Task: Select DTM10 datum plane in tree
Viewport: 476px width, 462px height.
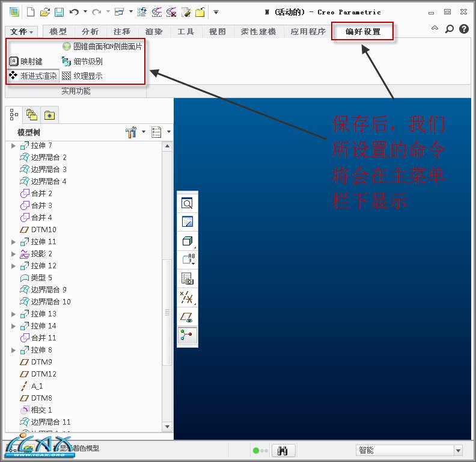Action: pyautogui.click(x=38, y=230)
